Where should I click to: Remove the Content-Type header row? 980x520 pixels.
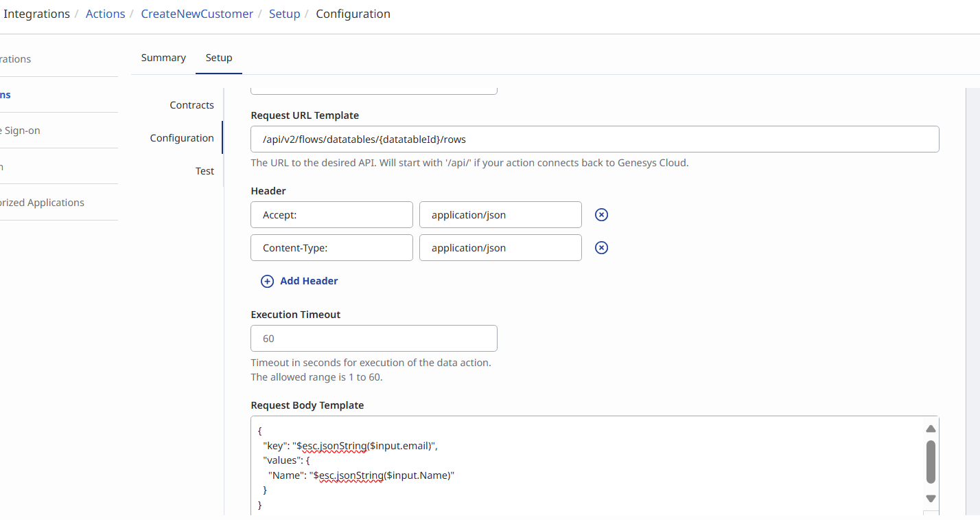601,248
